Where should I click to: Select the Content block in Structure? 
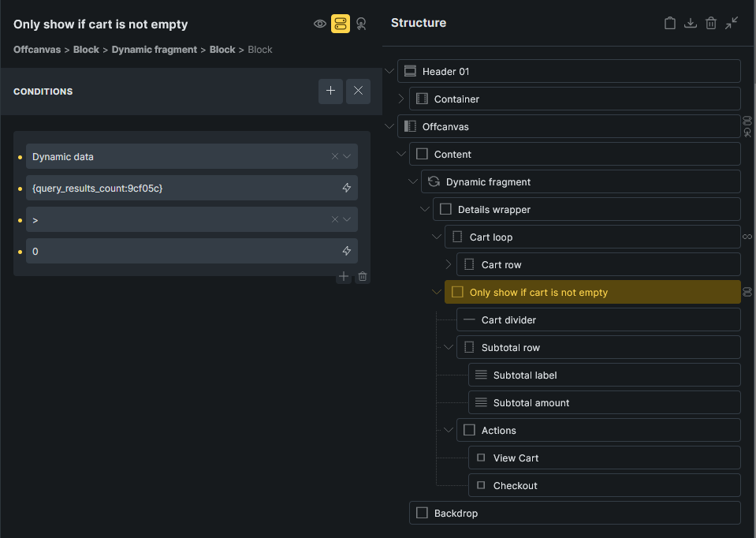click(x=575, y=154)
